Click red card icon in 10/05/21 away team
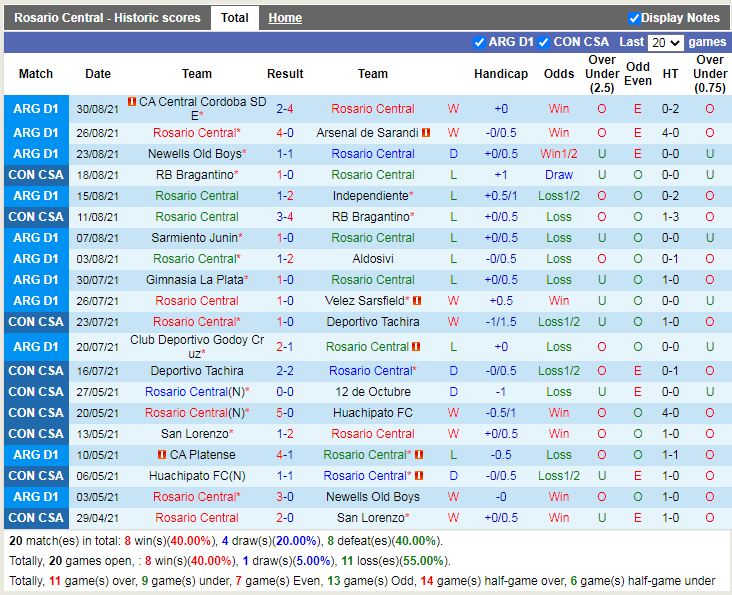Screen dimensions: 732x595 417,455
